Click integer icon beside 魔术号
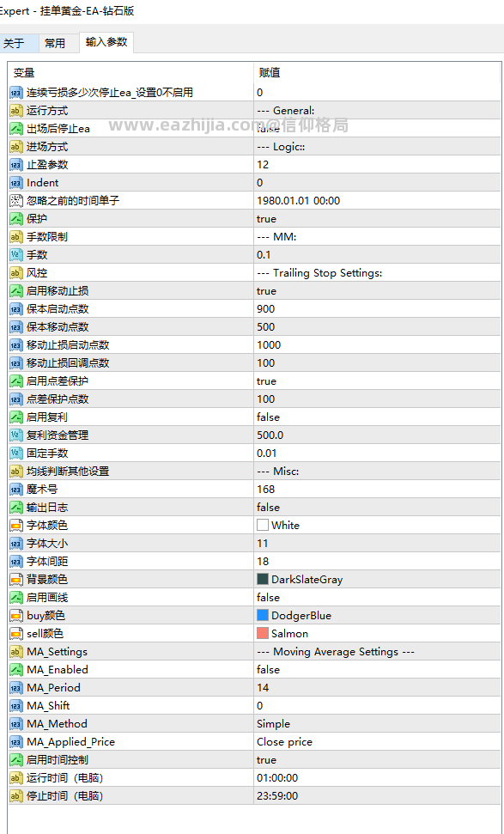The image size is (504, 834). coord(16,490)
